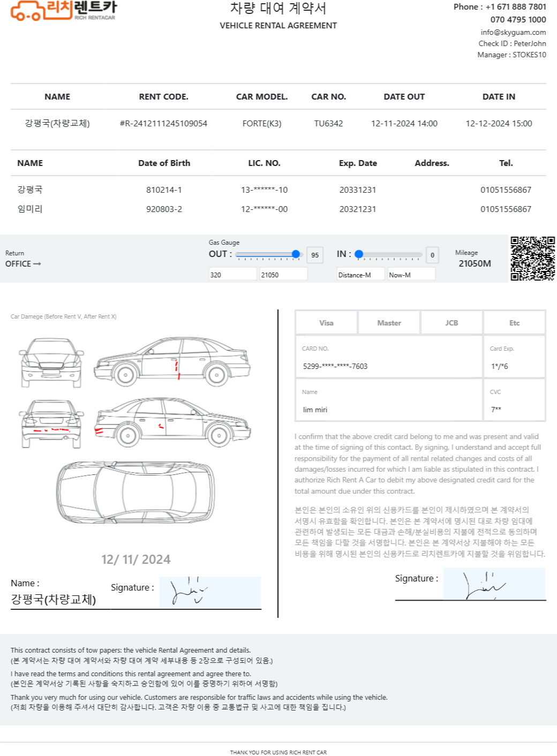Choose the JCB card option
557x756 pixels.
tap(451, 323)
